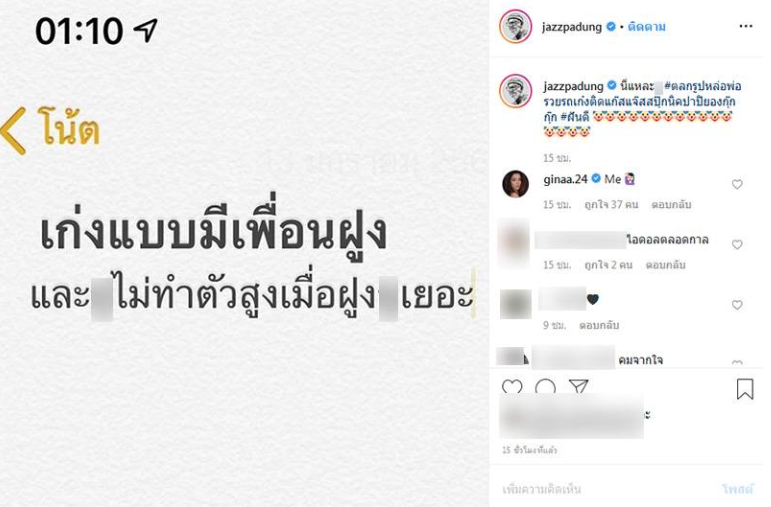
Task: Click the โพสต์ submit button
Action: coord(738,489)
